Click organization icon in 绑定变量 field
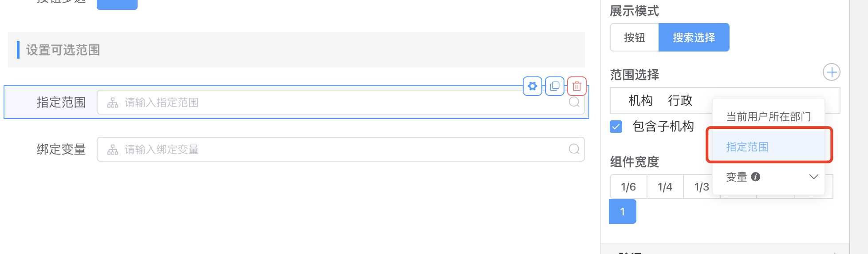The image size is (868, 254). [x=113, y=150]
